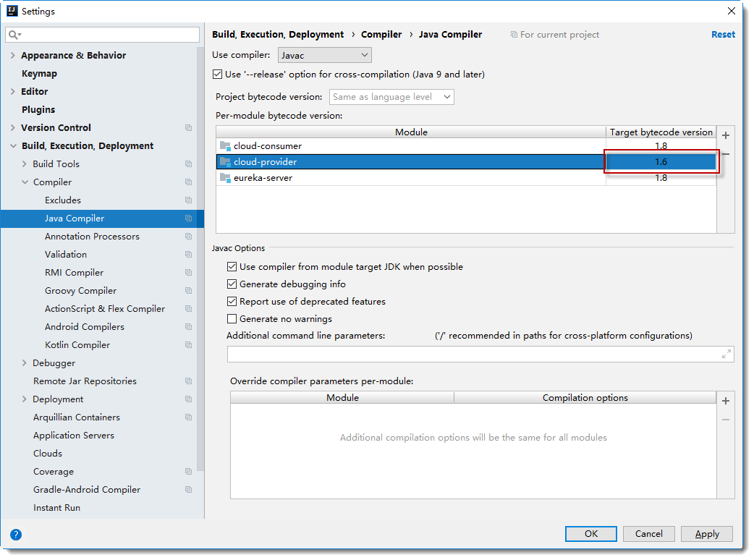Viewport: 754px width, 560px height.
Task: Click the search magnifier icon in settings
Action: 14,35
